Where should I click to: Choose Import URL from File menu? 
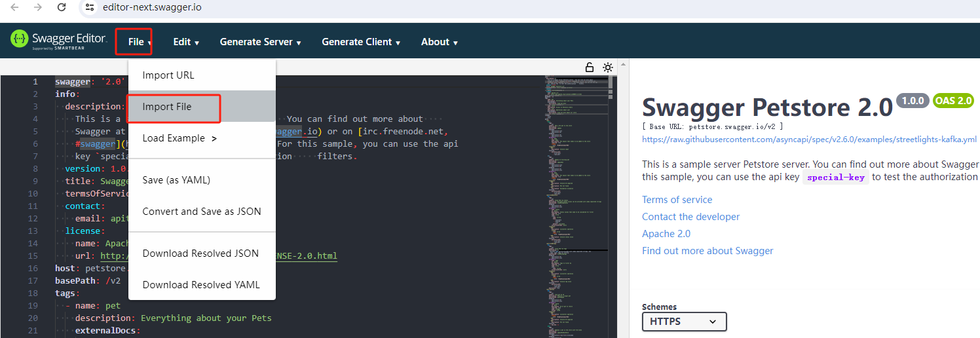point(202,75)
